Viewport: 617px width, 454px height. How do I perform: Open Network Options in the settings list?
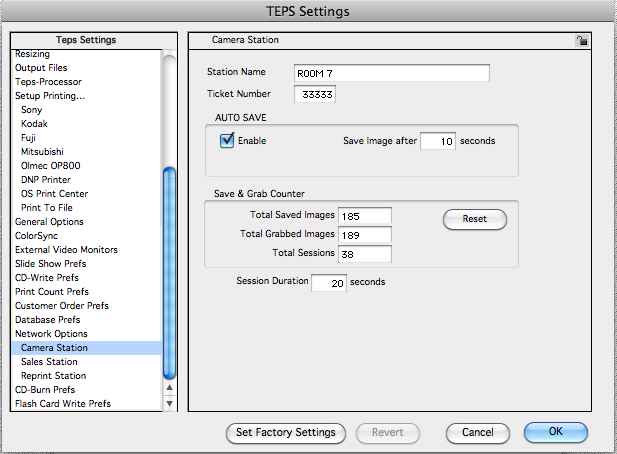pos(51,334)
